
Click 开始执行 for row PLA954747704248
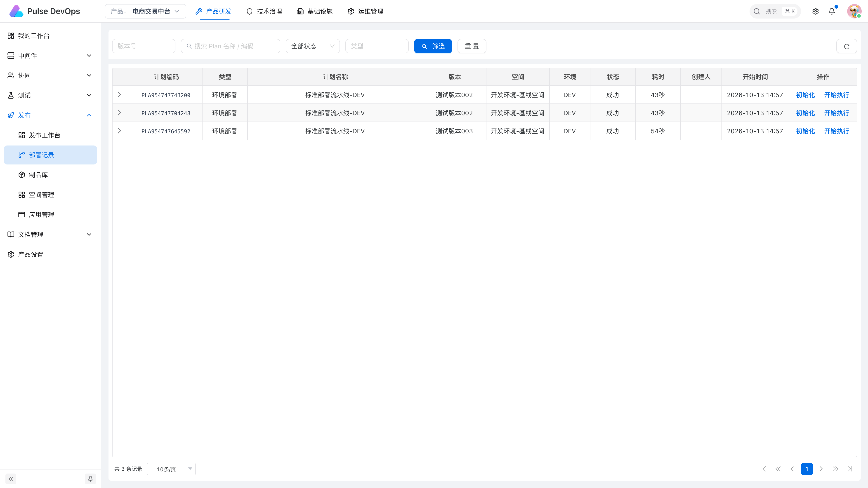click(x=837, y=113)
